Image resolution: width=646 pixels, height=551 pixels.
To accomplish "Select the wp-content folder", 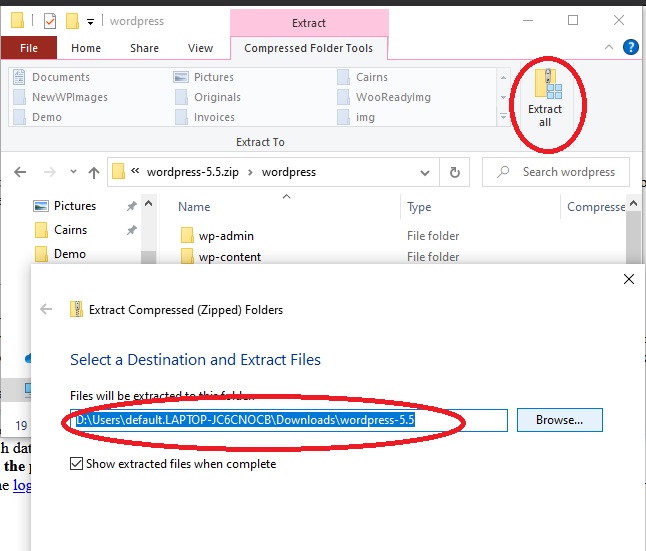I will pos(221,257).
